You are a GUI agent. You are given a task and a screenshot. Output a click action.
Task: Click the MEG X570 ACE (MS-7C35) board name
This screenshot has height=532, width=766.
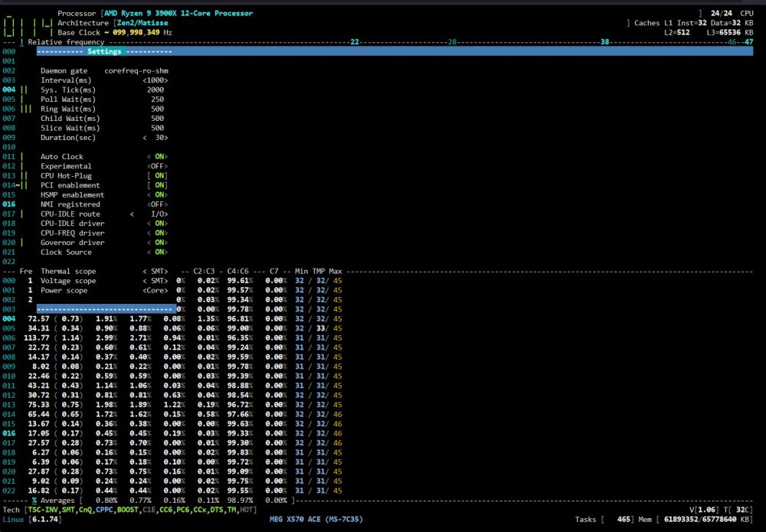point(316,520)
